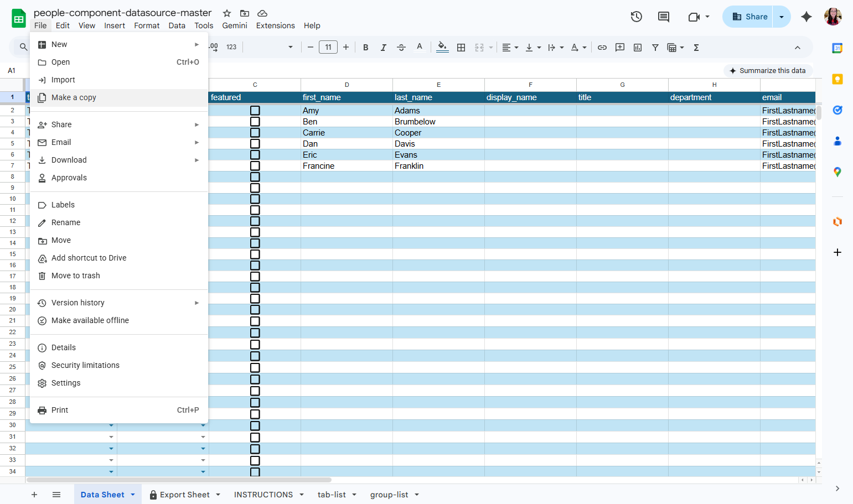
Task: Open the Data Sheet tab dropdown arrow
Action: pyautogui.click(x=133, y=495)
